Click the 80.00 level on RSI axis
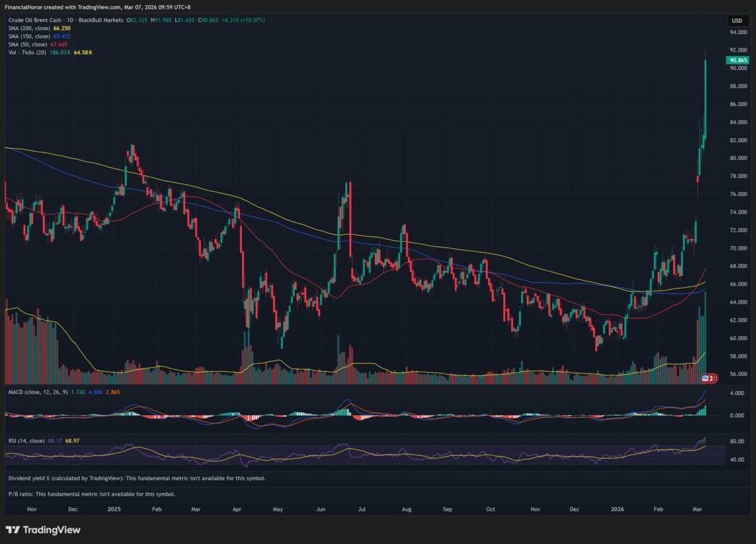 pyautogui.click(x=736, y=441)
